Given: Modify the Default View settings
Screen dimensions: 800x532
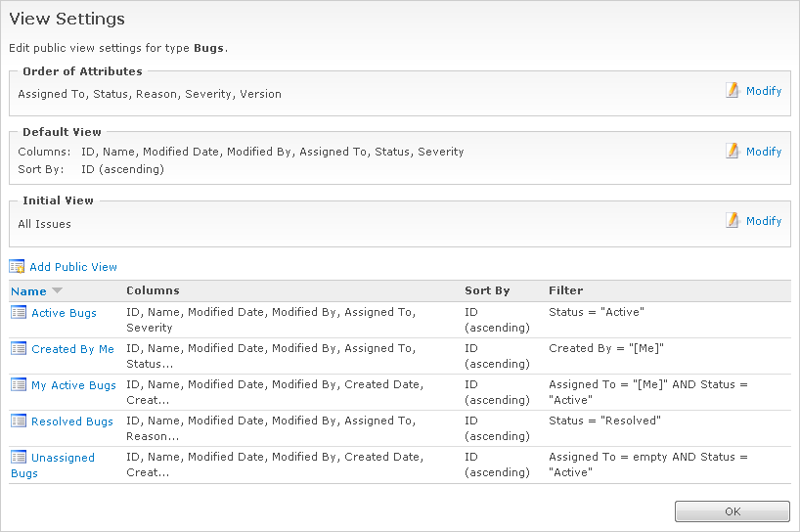Looking at the screenshot, I should (764, 152).
